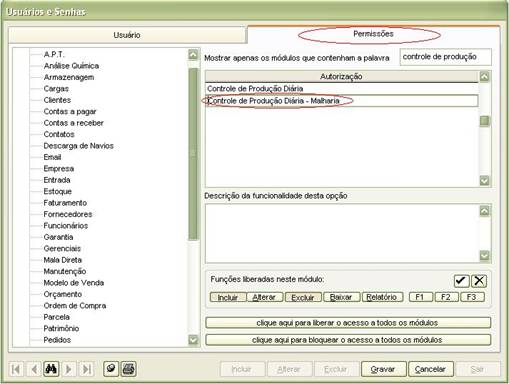Click the module filter word input field
This screenshot has width=509, height=384.
(x=445, y=57)
